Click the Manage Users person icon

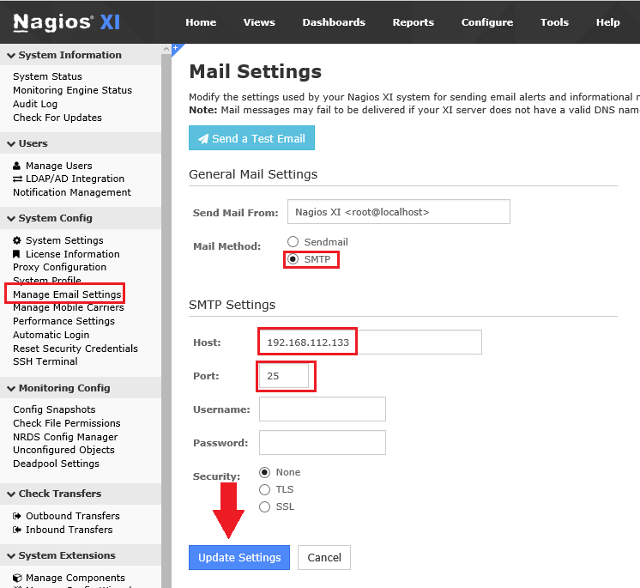pyautogui.click(x=17, y=166)
